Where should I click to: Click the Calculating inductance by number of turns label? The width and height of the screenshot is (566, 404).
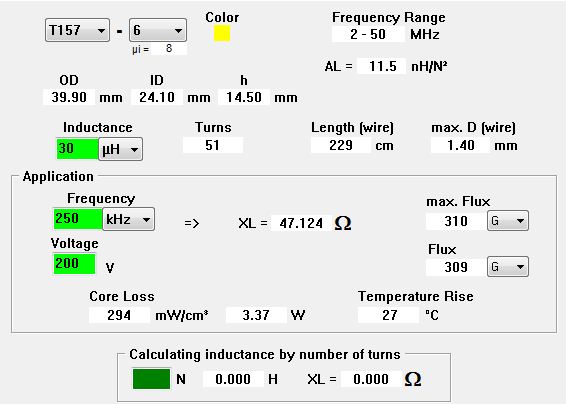pos(265,355)
